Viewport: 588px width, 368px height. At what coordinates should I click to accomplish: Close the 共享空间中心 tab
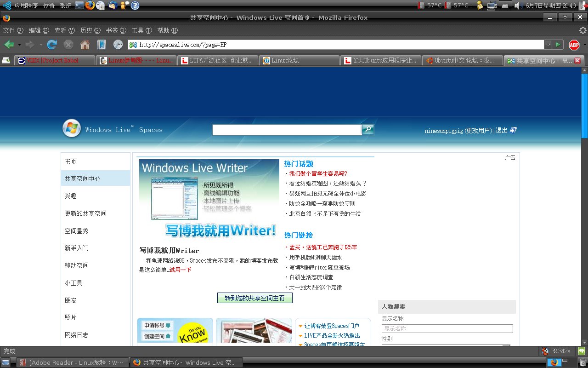(577, 61)
